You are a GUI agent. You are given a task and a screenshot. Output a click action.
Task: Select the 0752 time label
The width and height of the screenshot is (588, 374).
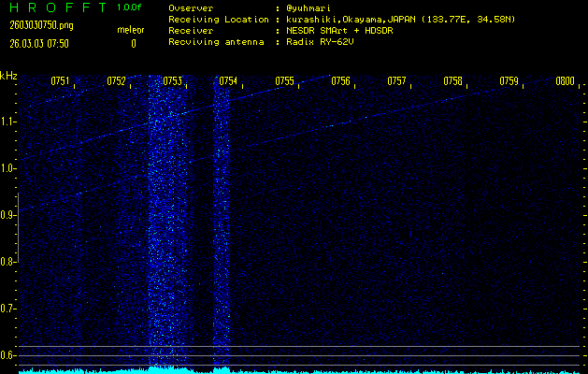point(116,81)
